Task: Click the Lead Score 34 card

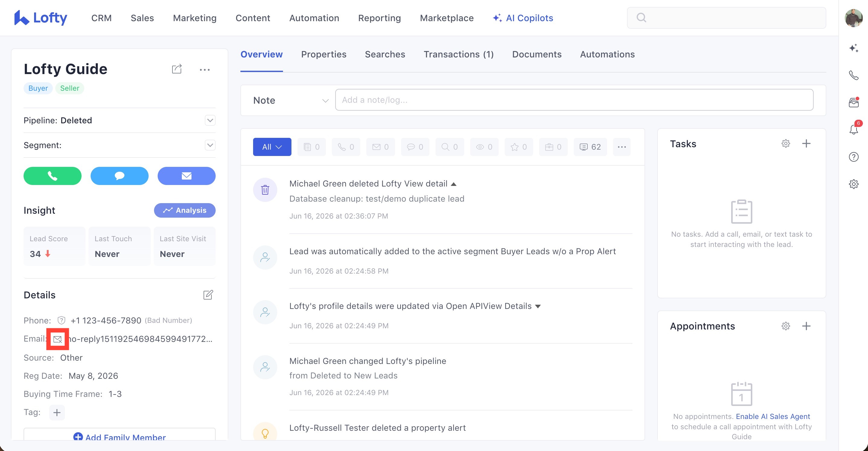Action: click(x=54, y=246)
